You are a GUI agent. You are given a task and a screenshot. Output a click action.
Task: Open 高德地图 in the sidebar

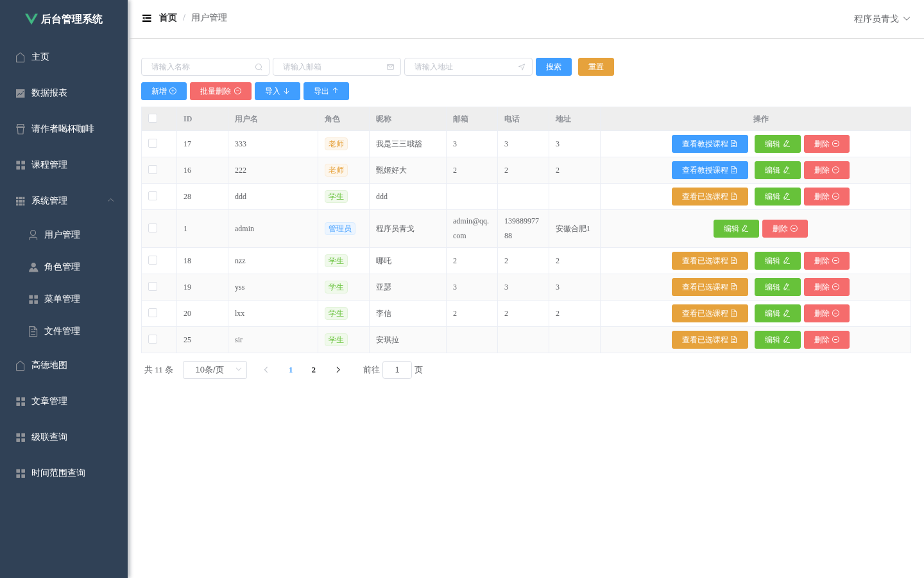click(64, 365)
